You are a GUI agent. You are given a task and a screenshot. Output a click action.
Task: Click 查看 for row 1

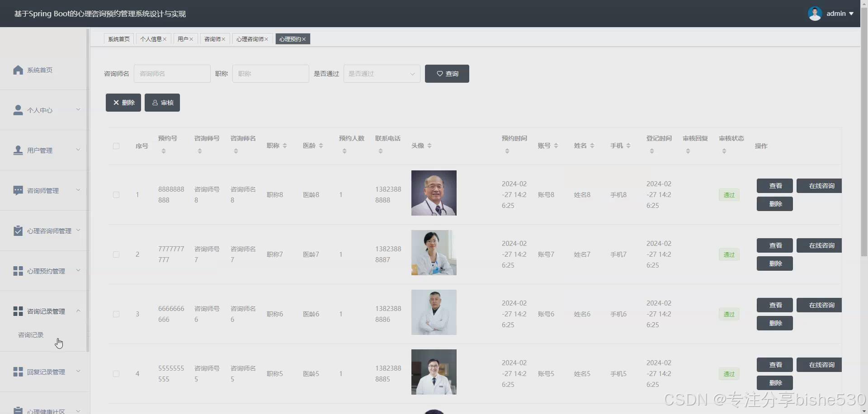(775, 186)
